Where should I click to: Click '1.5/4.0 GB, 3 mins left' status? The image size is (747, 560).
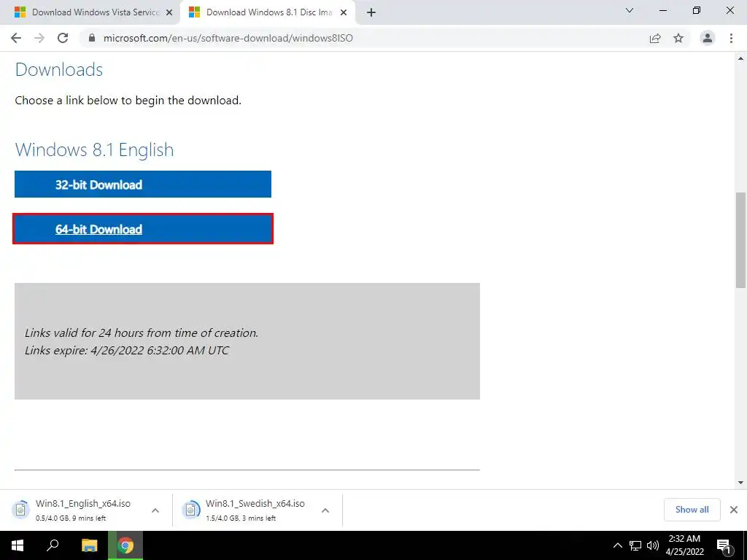coord(241,518)
